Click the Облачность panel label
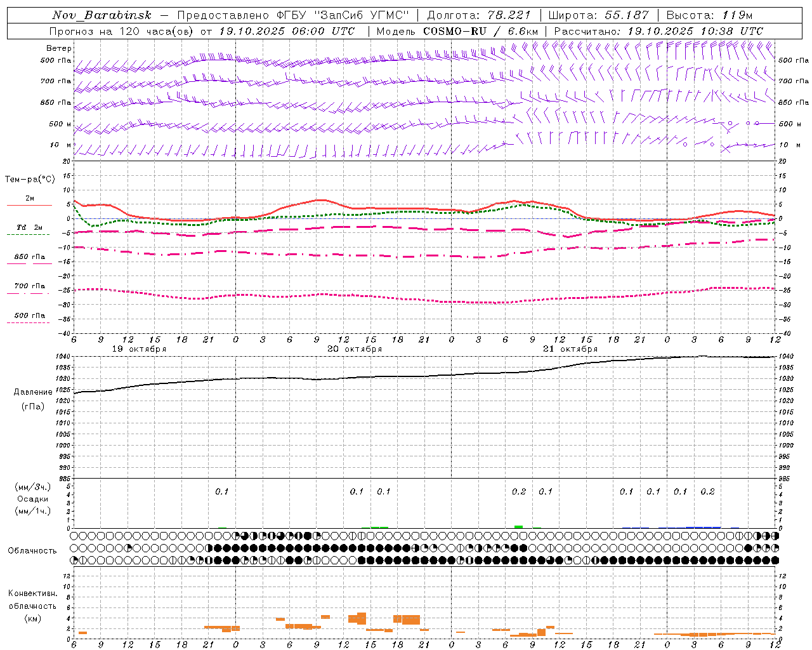This screenshot has height=650, width=812. 32,551
